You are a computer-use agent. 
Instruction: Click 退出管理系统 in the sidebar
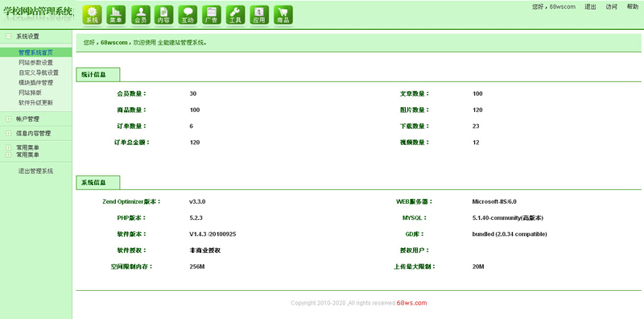35,172
